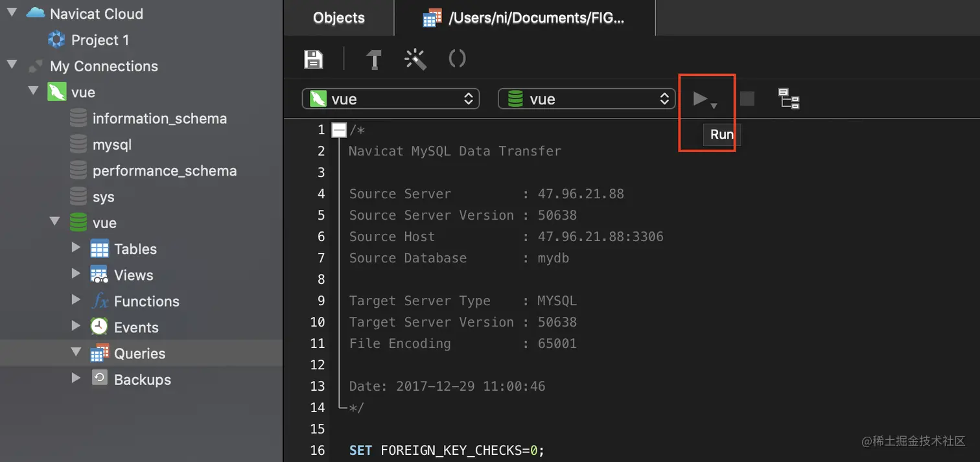Click the Date 2017-12-29 comment line
The height and width of the screenshot is (462, 980).
(x=447, y=386)
